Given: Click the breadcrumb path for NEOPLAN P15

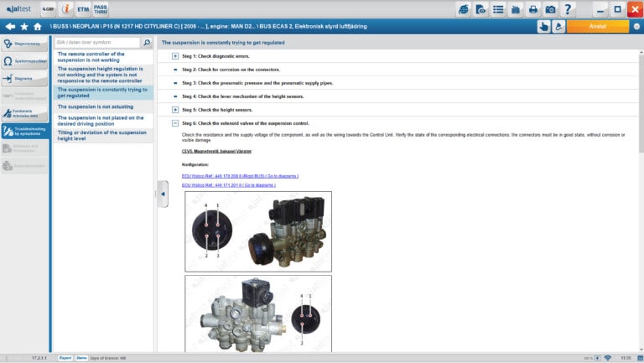Looking at the screenshot, I should (209, 26).
